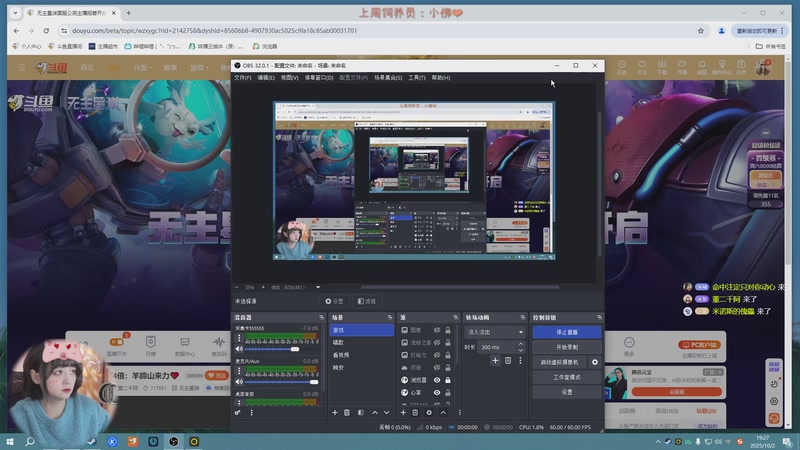
Task: Open 设置 in the 控制按钮 panel
Action: click(567, 392)
